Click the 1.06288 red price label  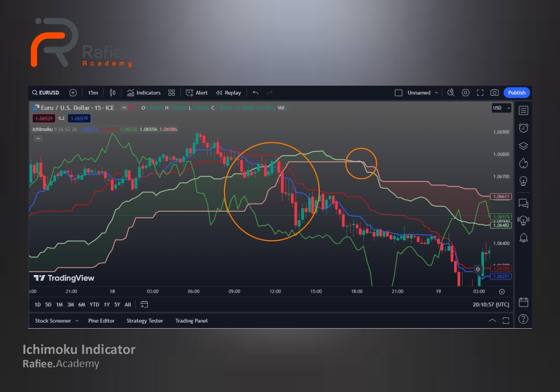pyautogui.click(x=501, y=268)
